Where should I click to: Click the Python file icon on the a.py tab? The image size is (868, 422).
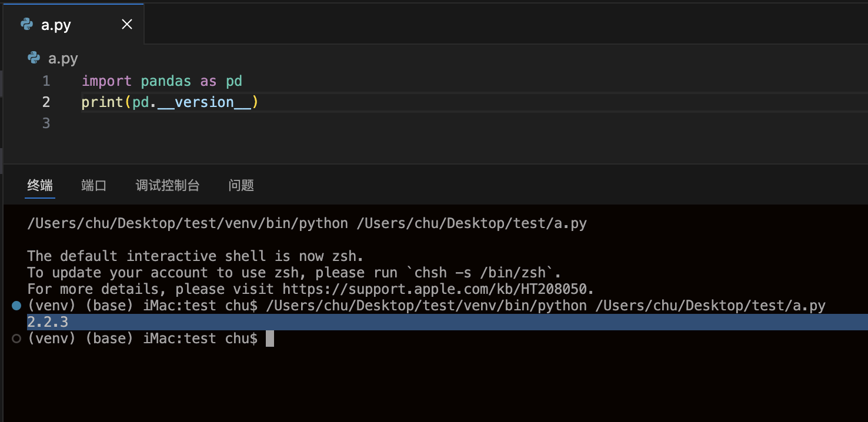[x=26, y=24]
